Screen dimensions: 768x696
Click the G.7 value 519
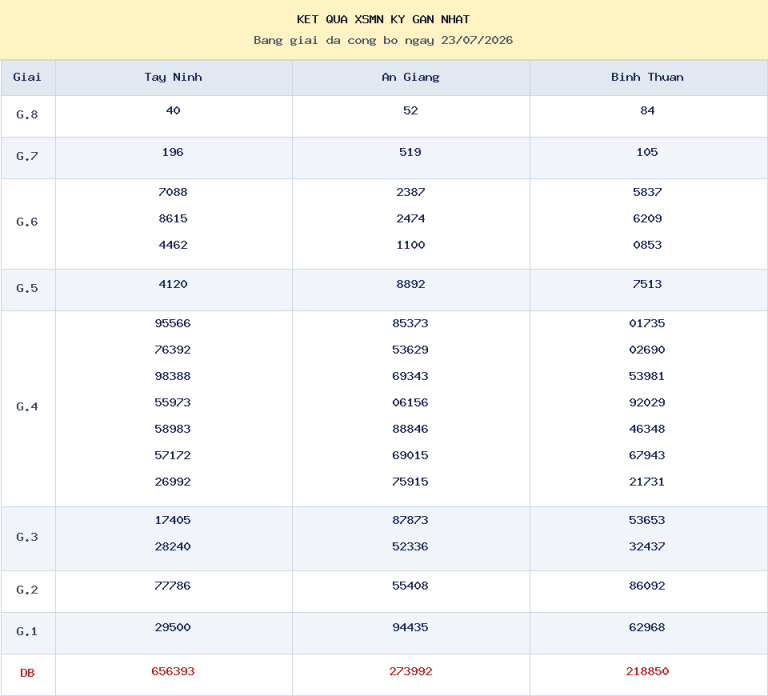410,152
